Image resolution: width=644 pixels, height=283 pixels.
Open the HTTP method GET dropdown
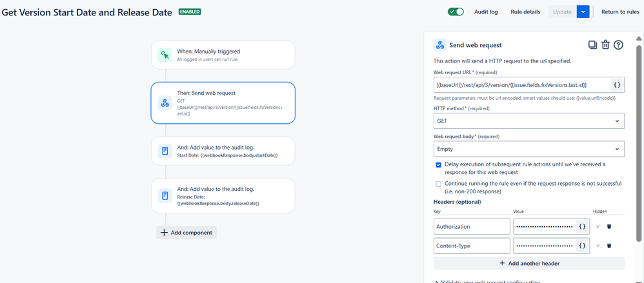pyautogui.click(x=529, y=121)
